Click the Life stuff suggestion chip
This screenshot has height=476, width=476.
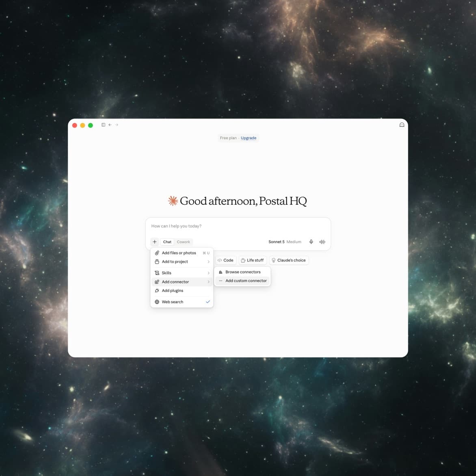point(252,260)
